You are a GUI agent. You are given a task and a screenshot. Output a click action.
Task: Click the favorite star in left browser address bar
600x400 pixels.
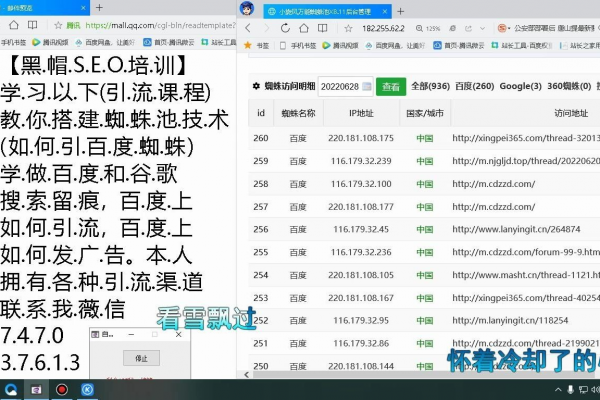[x=58, y=25]
